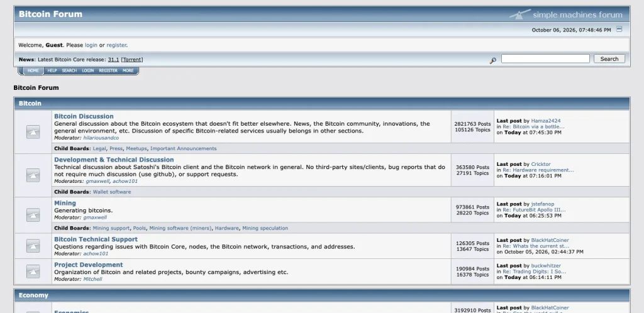View last poster jstefanop profile
Screen dimensions: 644x313
(x=543, y=204)
